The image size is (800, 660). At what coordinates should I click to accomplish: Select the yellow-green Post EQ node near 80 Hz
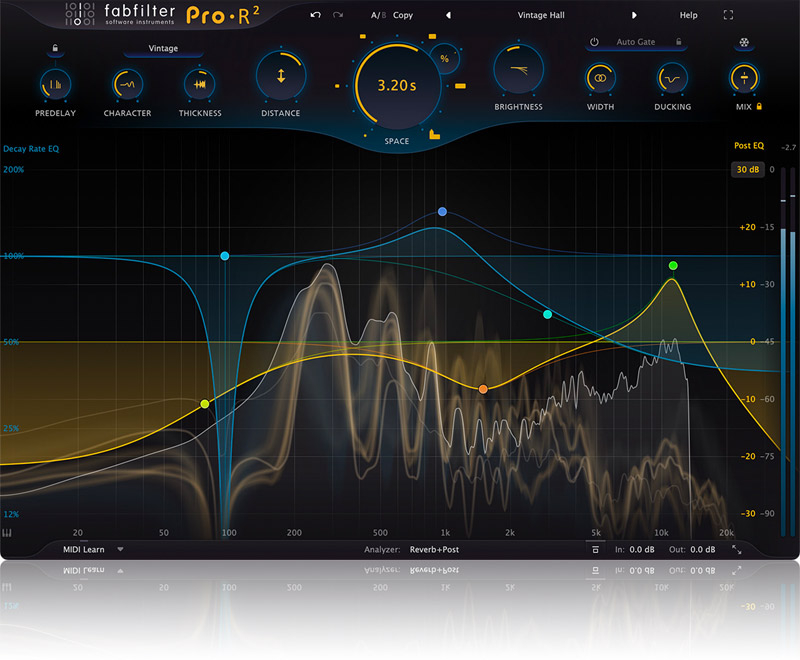(205, 404)
